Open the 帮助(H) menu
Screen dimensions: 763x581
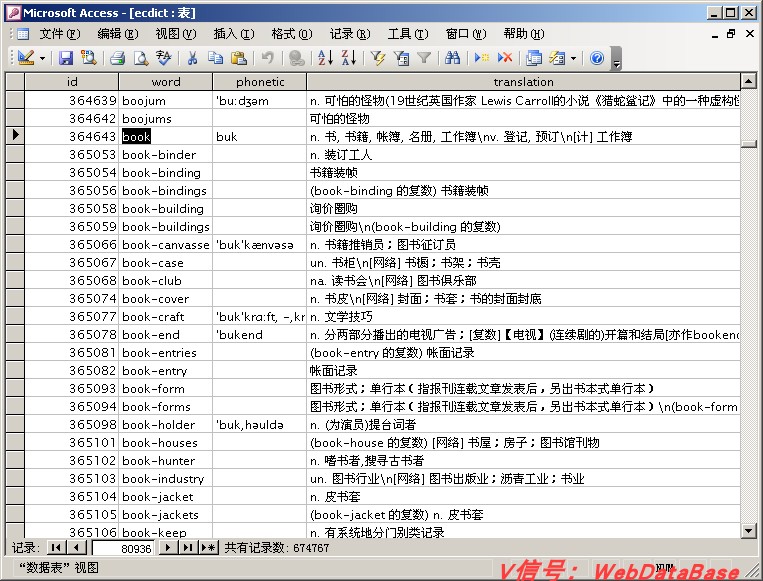coord(524,34)
